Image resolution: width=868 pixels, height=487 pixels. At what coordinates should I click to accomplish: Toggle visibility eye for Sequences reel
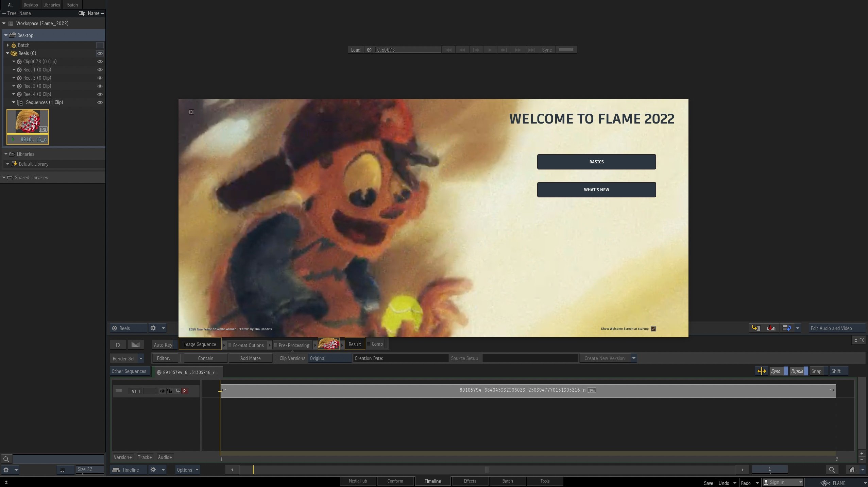click(100, 102)
